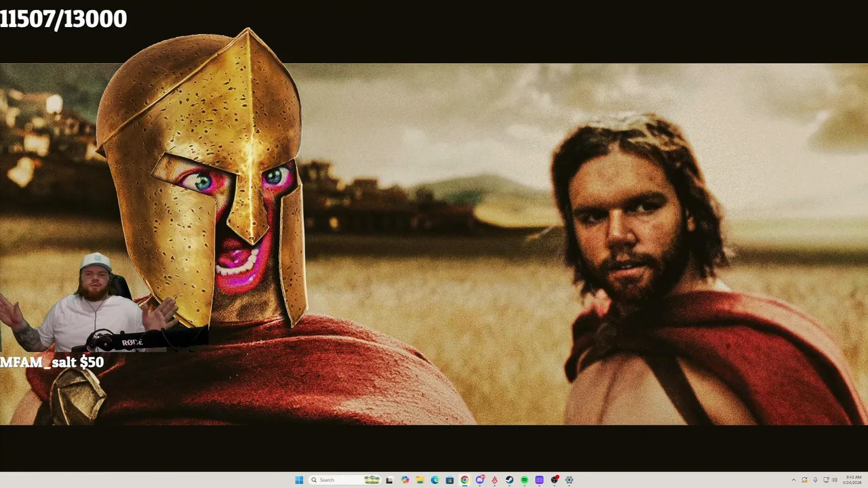
Task: Switch to Google Chrome on the taskbar
Action: click(465, 480)
